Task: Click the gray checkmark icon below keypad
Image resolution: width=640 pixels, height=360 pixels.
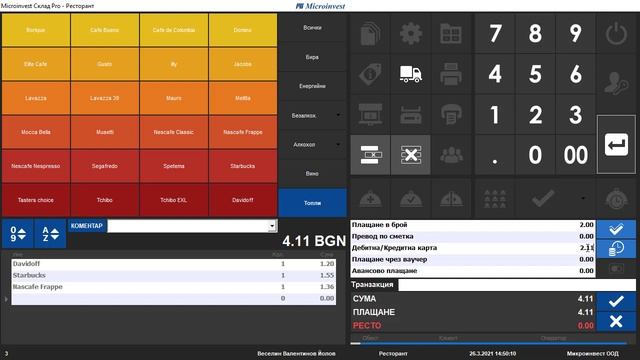Action: coord(543,199)
